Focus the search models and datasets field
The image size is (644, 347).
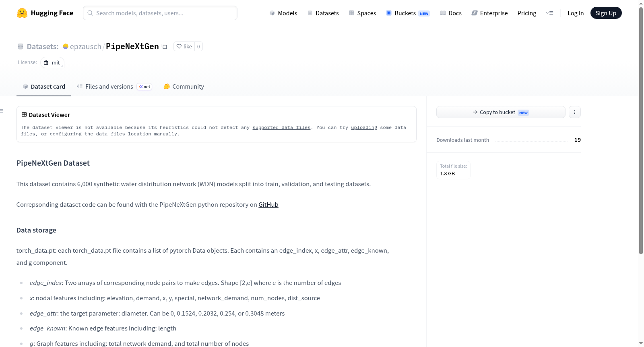[160, 13]
